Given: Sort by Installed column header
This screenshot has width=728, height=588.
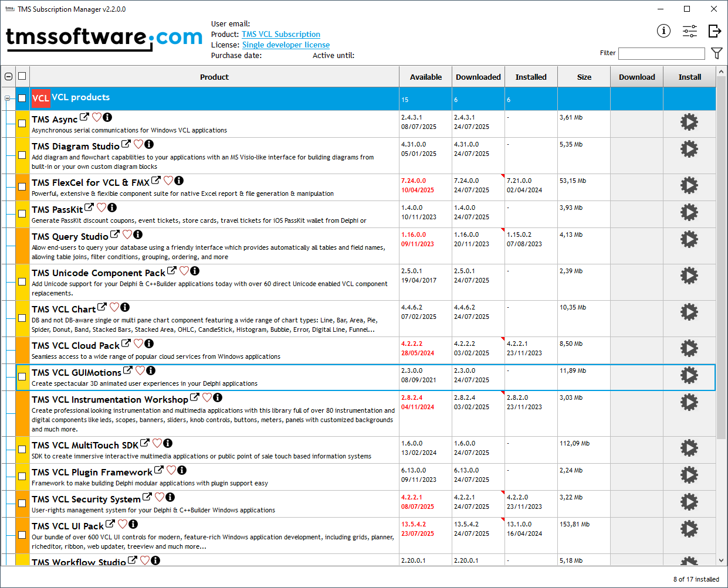Looking at the screenshot, I should tap(531, 77).
